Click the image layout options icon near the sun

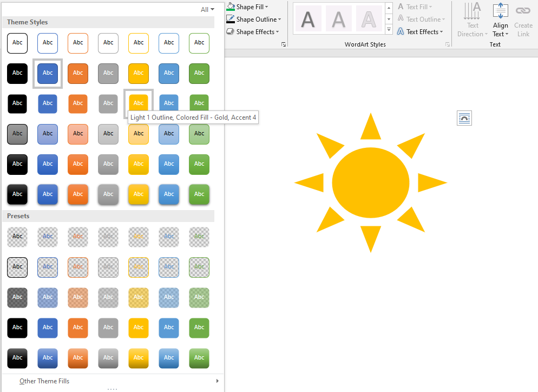[464, 117]
